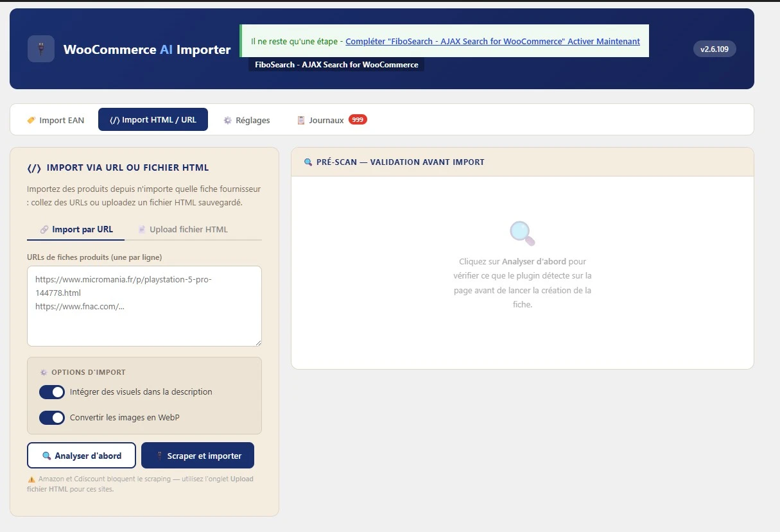Click the label icon on Import EAN tab

[31, 121]
